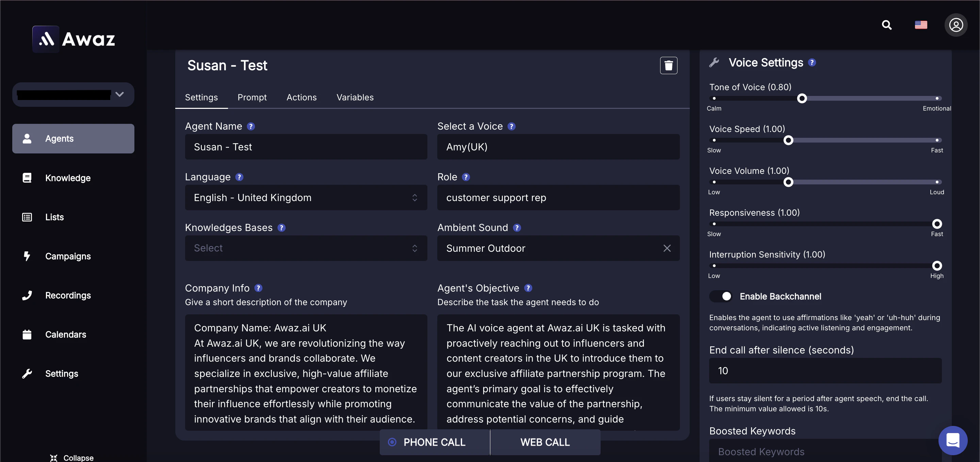The width and height of the screenshot is (980, 462).
Task: Open the user profile avatar icon
Action: click(x=955, y=25)
